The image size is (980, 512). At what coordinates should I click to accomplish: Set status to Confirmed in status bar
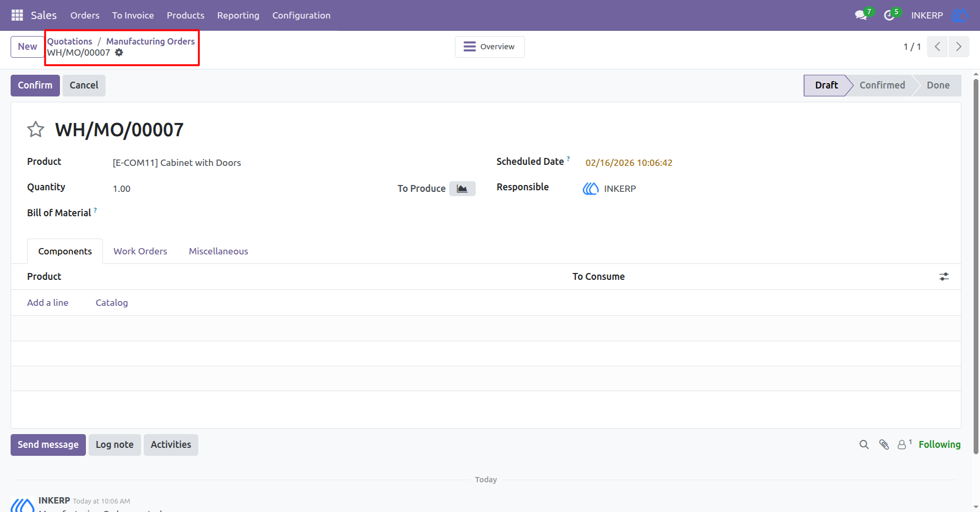(x=882, y=85)
